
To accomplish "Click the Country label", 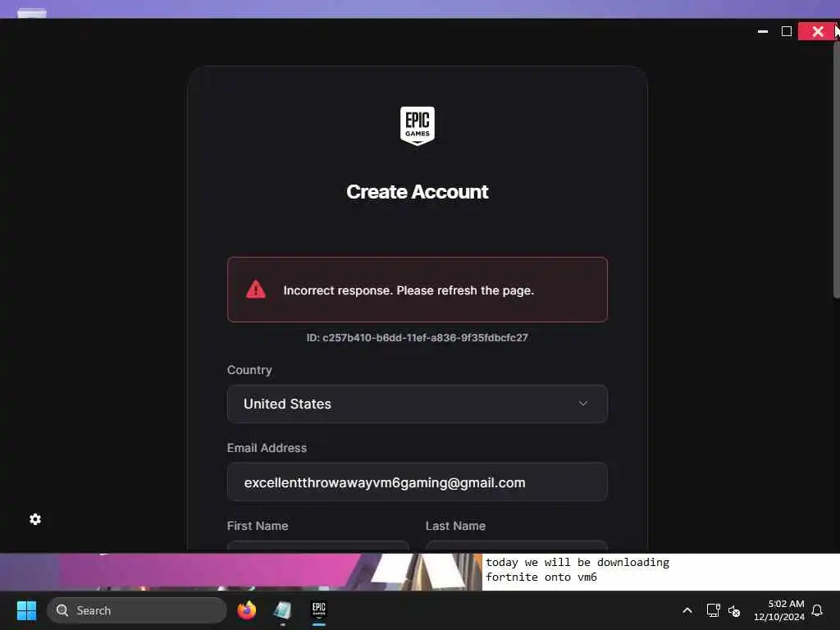I will 249,370.
